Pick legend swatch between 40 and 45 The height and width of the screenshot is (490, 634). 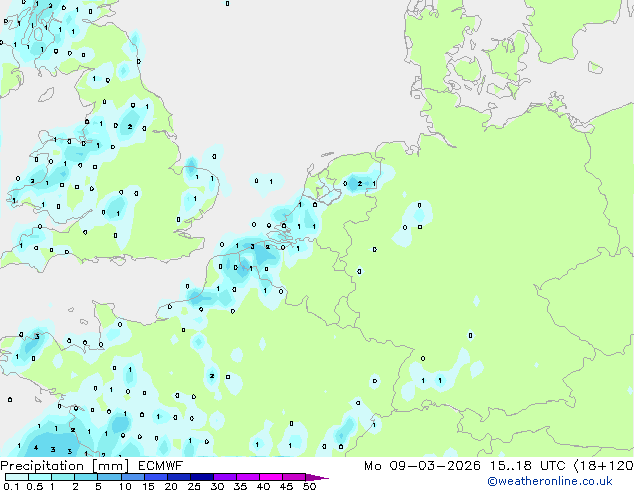[x=271, y=477]
